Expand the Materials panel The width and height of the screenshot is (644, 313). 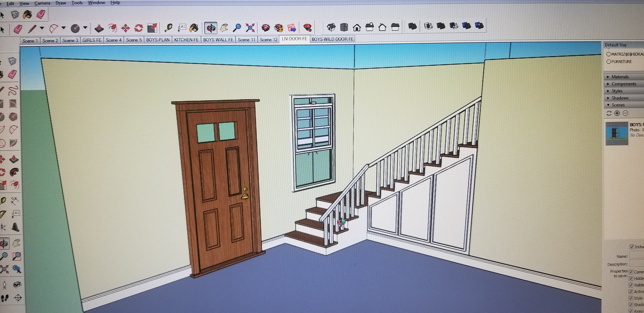[624, 77]
